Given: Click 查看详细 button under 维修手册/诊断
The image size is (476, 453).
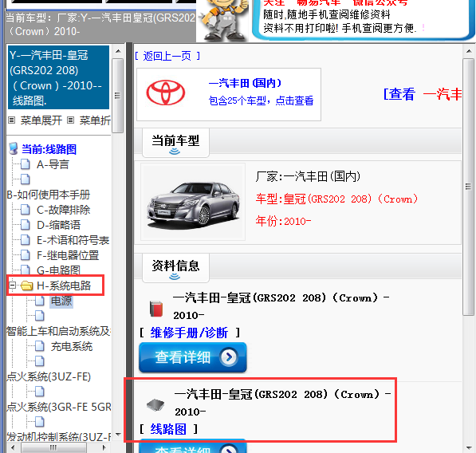Looking at the screenshot, I should 192,357.
